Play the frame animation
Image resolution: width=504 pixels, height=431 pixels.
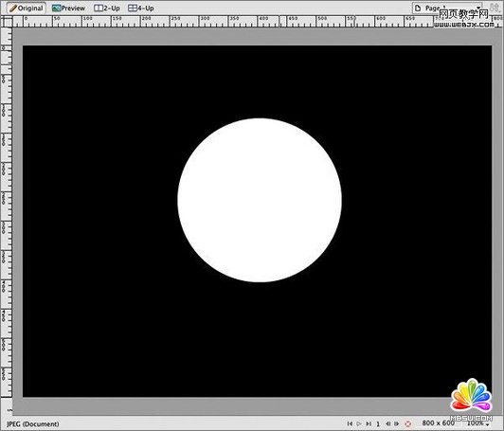coord(359,423)
